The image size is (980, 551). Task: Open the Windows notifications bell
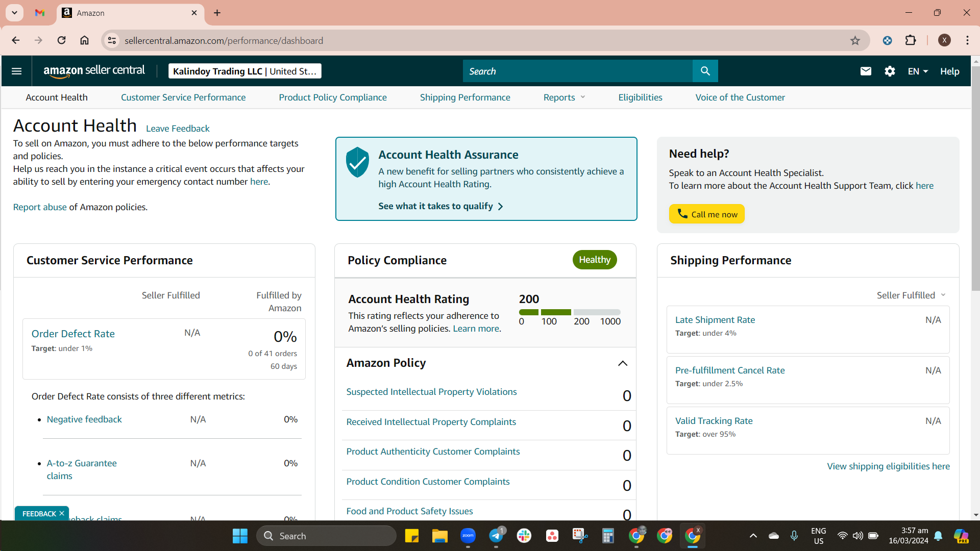[938, 536]
